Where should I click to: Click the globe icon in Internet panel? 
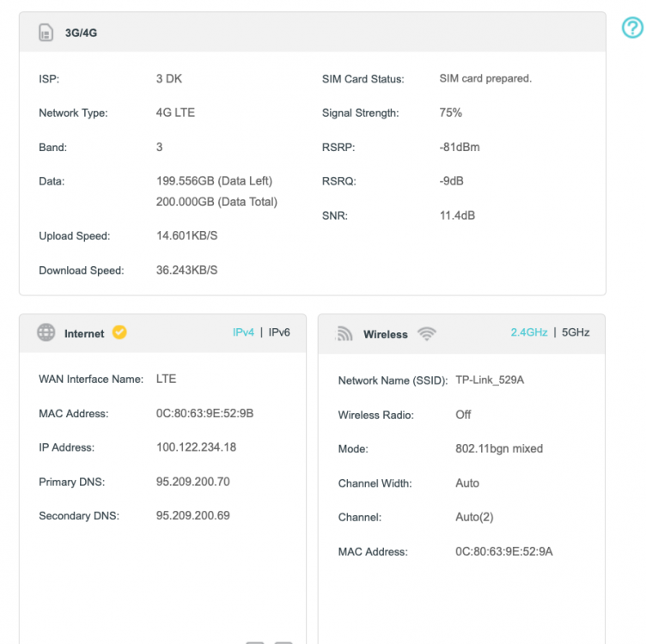[x=46, y=333]
